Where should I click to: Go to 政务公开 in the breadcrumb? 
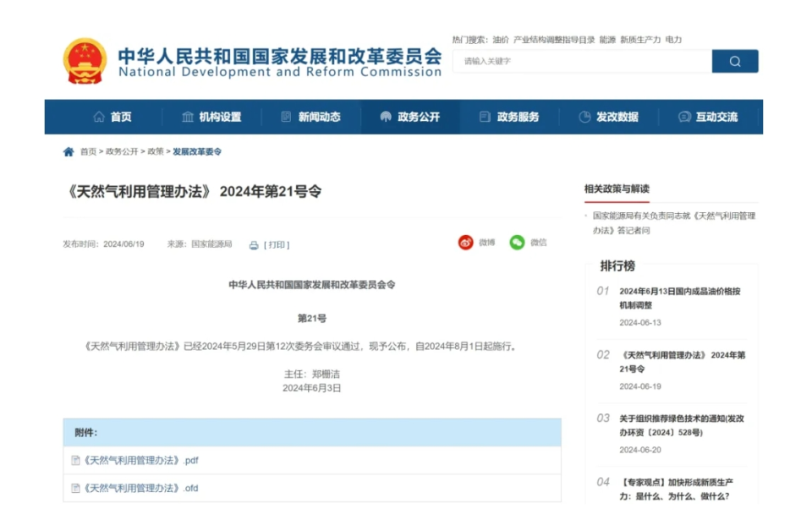pyautogui.click(x=122, y=151)
